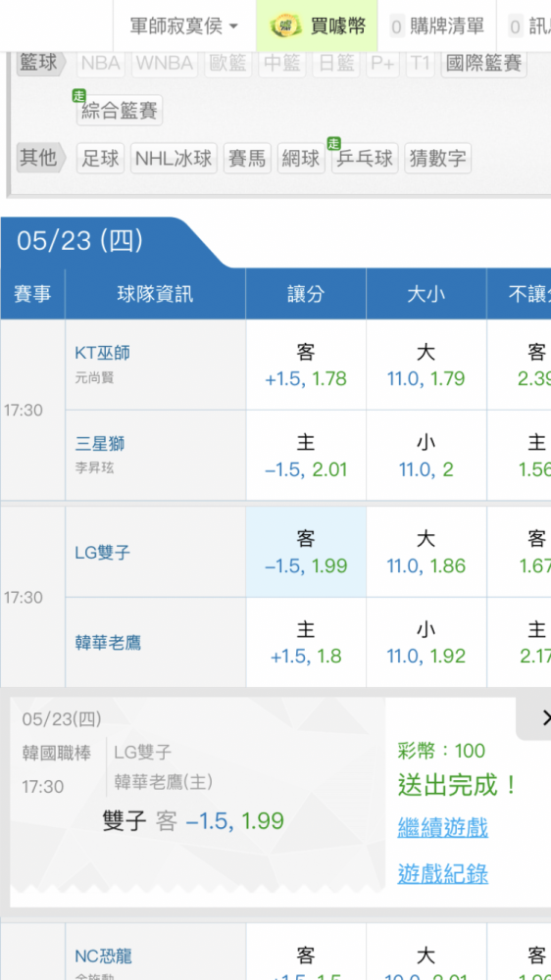Select the NHL冰球 tab
551x980 pixels.
pos(174,158)
